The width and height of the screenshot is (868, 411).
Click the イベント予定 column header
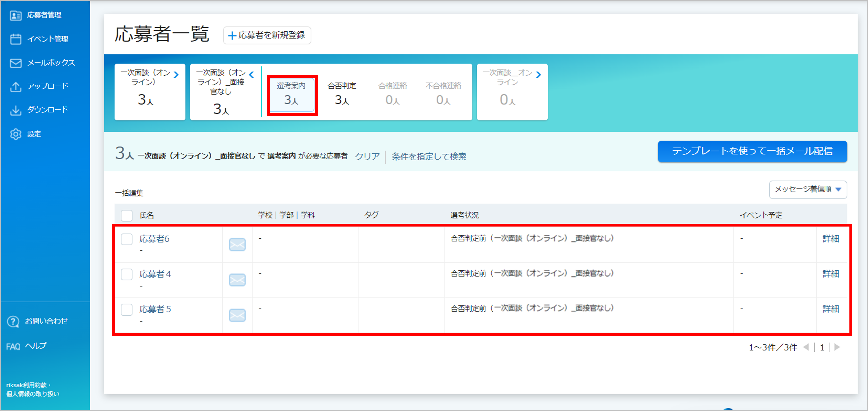(761, 215)
